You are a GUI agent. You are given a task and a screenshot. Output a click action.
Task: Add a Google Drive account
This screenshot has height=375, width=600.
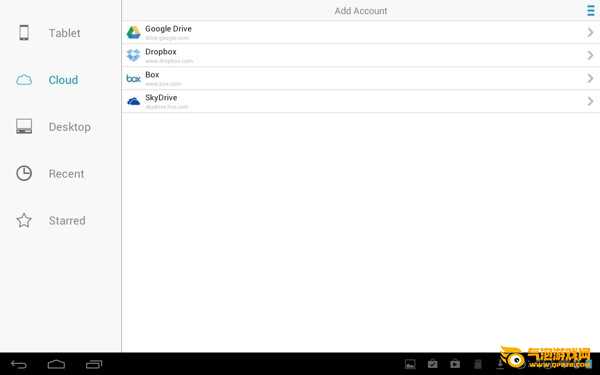[361, 33]
